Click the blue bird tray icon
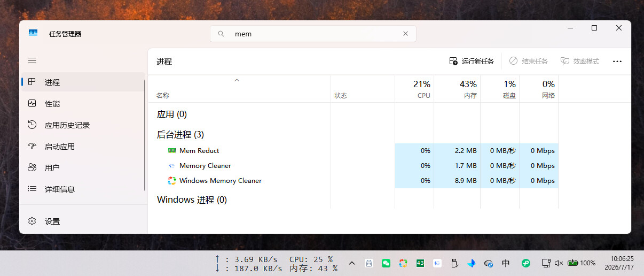The image size is (644, 276). point(472,263)
